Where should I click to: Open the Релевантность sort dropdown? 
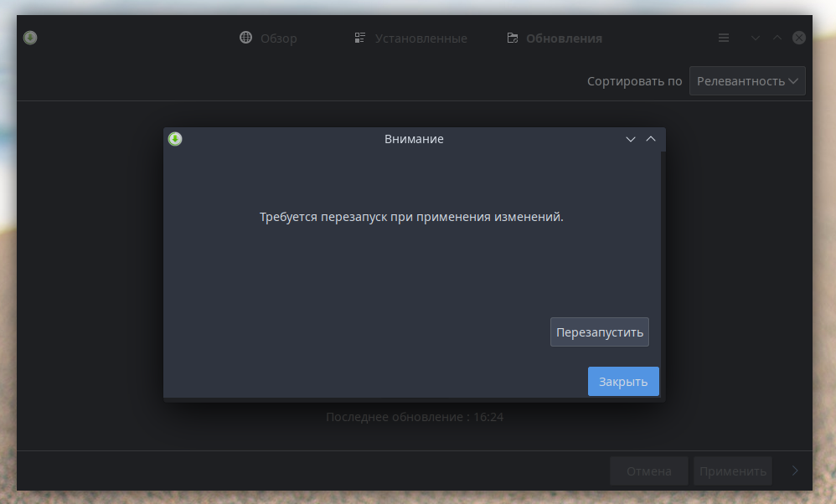(x=747, y=81)
